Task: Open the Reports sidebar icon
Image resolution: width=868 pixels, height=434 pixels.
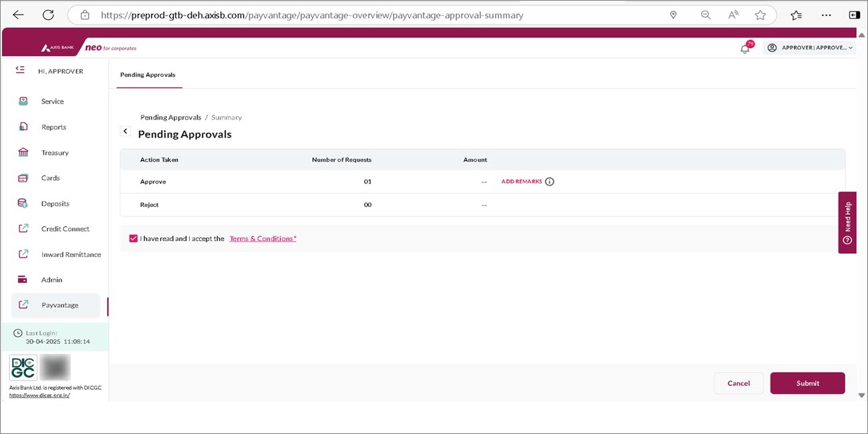Action: 23,127
